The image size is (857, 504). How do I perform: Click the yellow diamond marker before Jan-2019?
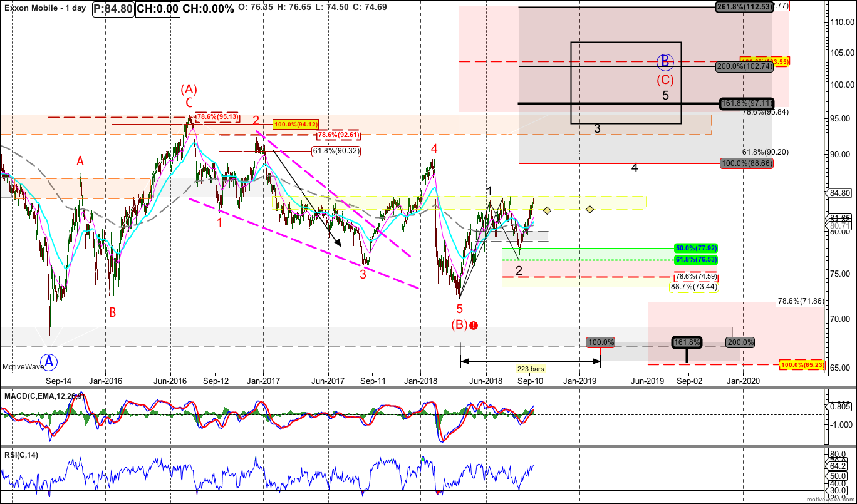[x=547, y=211]
